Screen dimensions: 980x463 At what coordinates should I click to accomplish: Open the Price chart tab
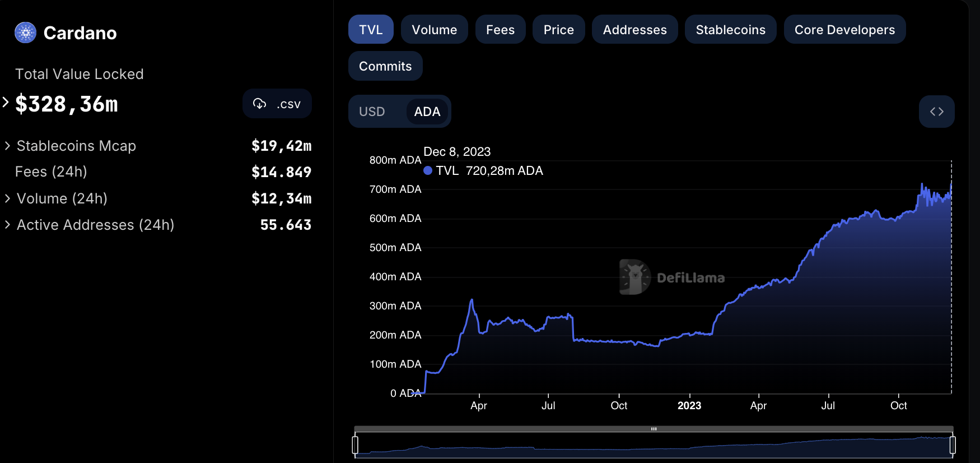(559, 30)
